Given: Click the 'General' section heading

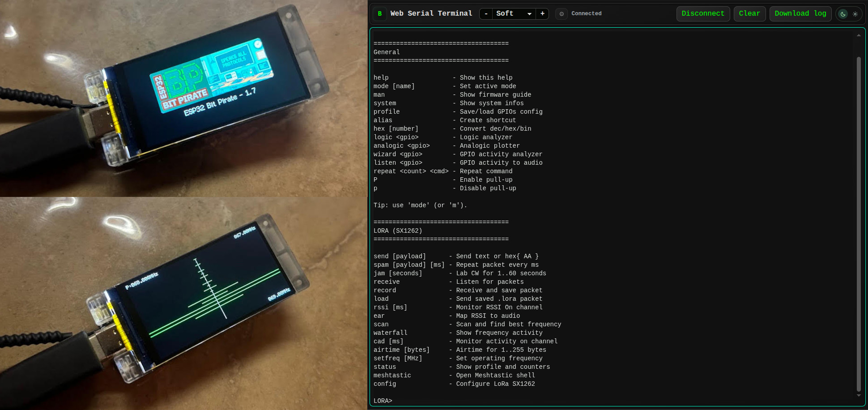Looking at the screenshot, I should tap(387, 52).
